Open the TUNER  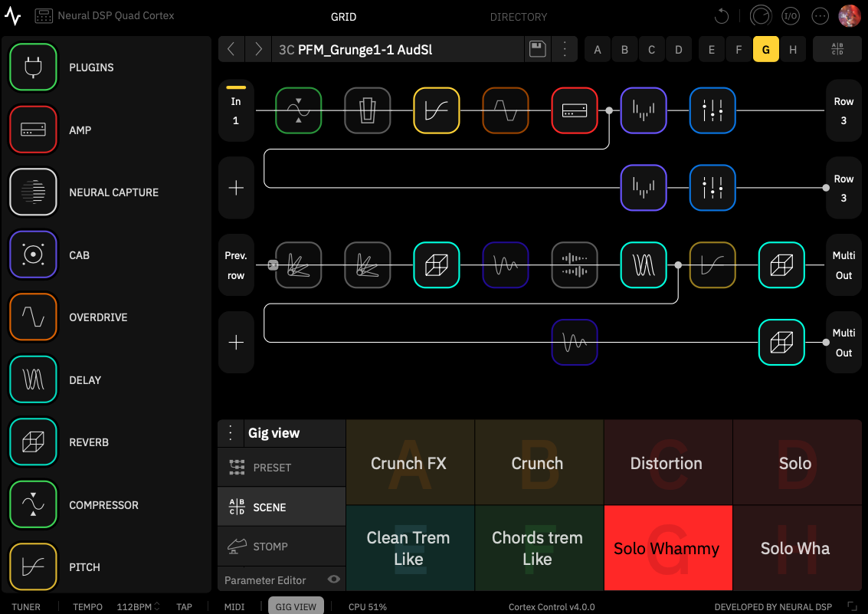click(26, 607)
